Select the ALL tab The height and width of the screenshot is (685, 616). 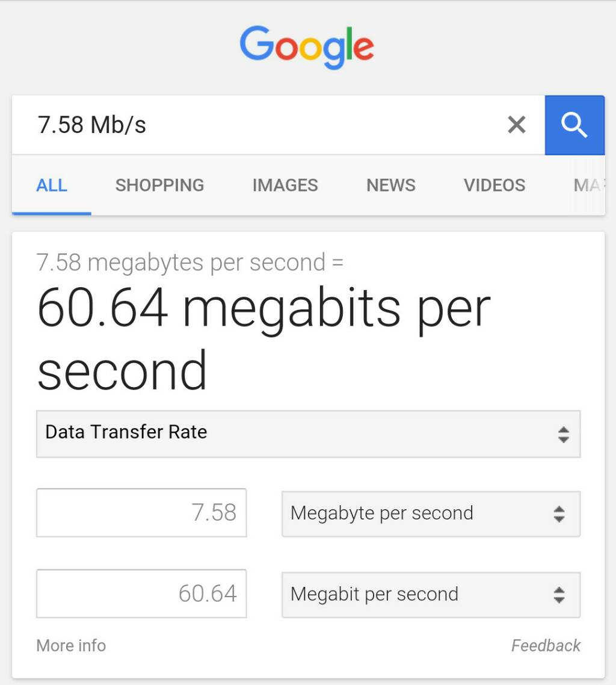(51, 185)
